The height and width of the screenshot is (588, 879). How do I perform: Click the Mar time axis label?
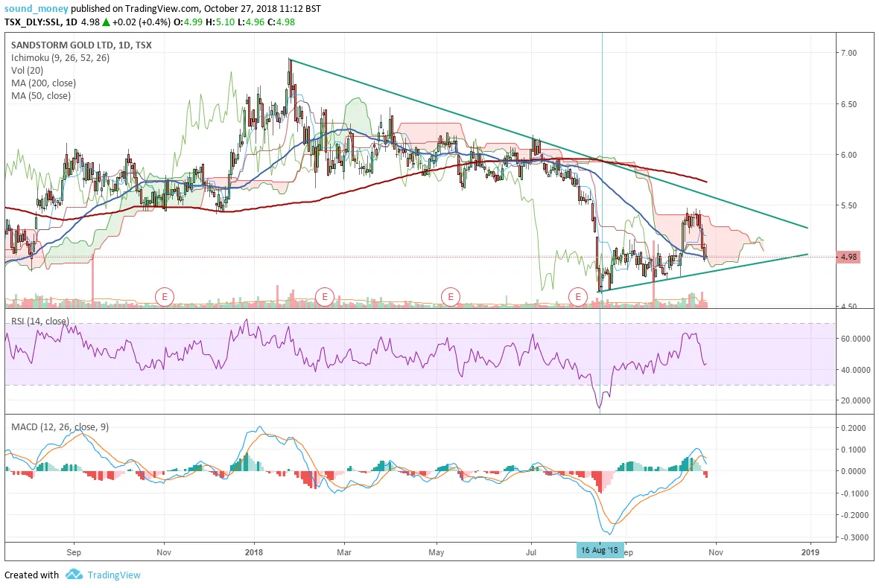pyautogui.click(x=344, y=552)
